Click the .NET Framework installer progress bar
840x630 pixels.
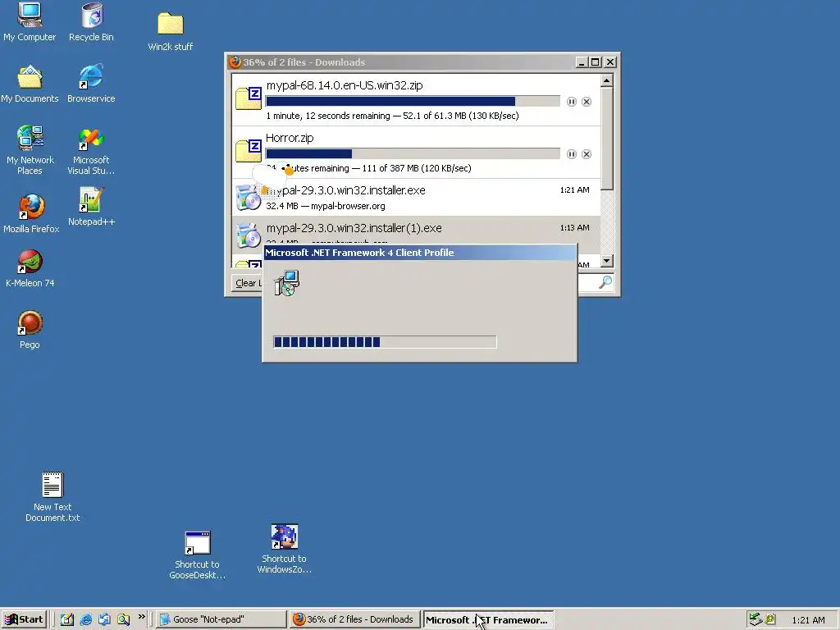[x=385, y=342]
